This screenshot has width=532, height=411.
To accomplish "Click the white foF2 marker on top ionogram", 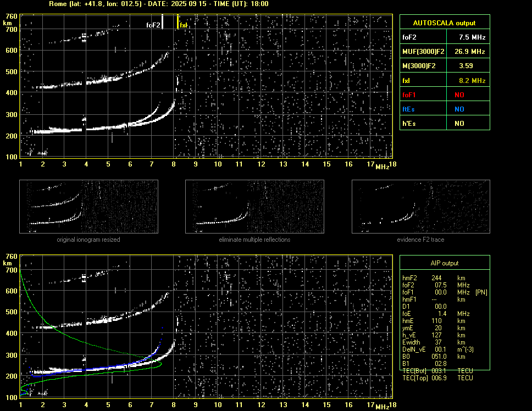I will [x=163, y=21].
